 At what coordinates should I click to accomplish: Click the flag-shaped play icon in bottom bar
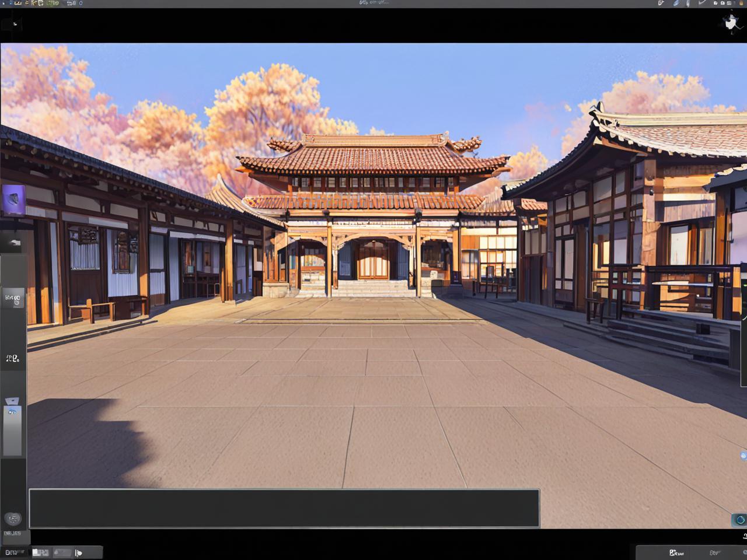tap(79, 552)
